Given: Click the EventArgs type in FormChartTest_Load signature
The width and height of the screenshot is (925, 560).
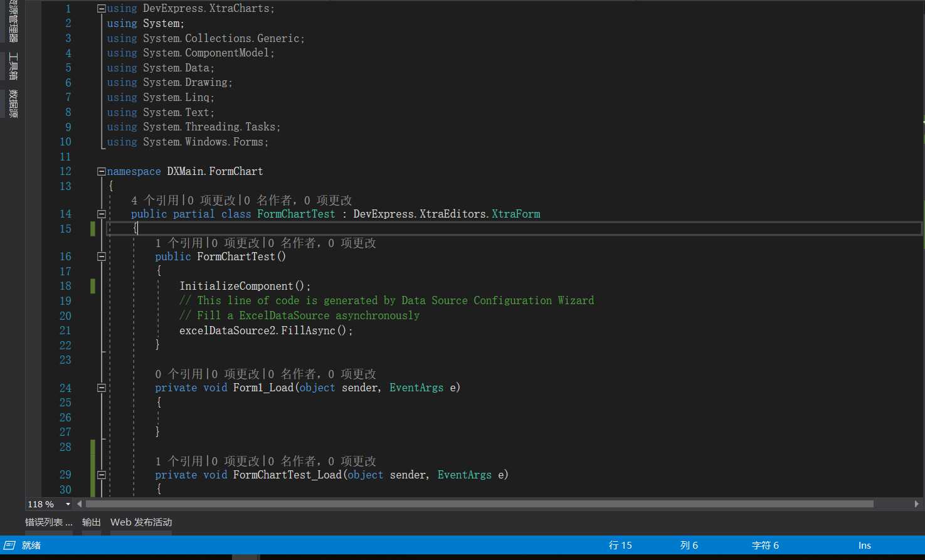Looking at the screenshot, I should [465, 475].
